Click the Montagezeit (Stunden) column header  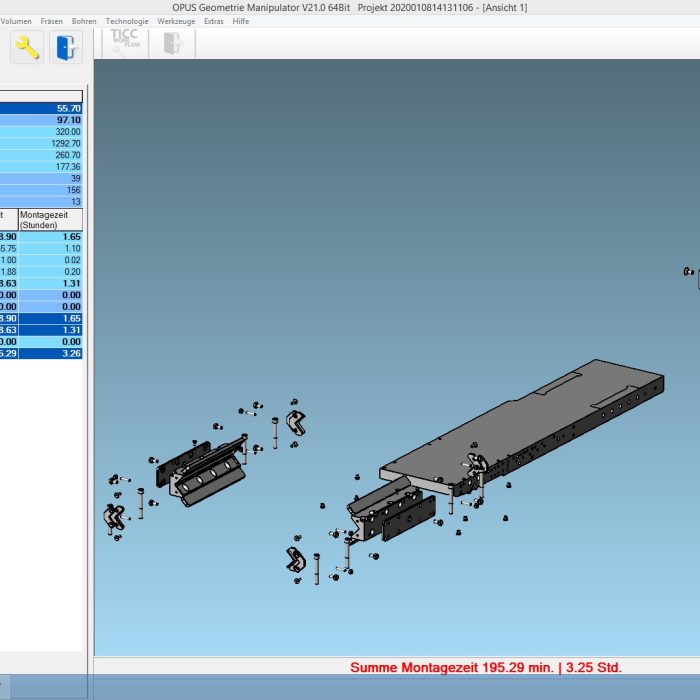(50, 220)
